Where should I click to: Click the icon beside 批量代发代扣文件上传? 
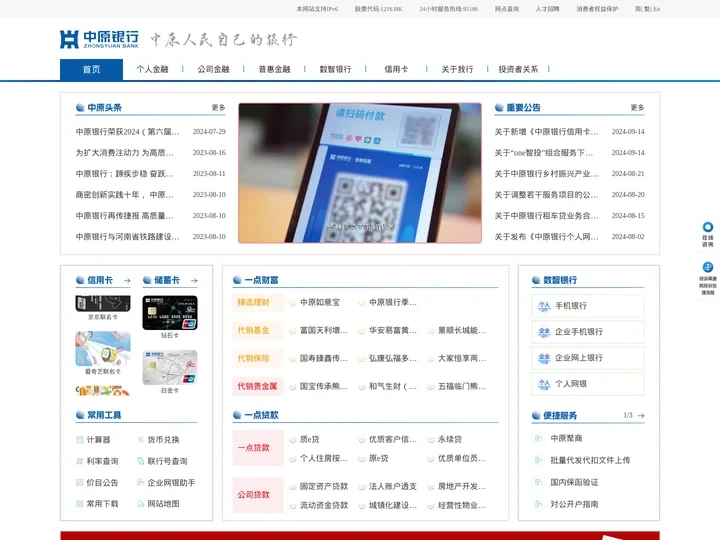[x=538, y=460]
